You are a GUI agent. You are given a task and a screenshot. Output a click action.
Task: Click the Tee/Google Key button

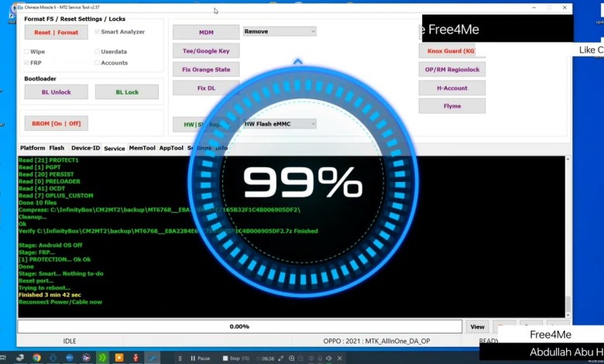(x=206, y=51)
